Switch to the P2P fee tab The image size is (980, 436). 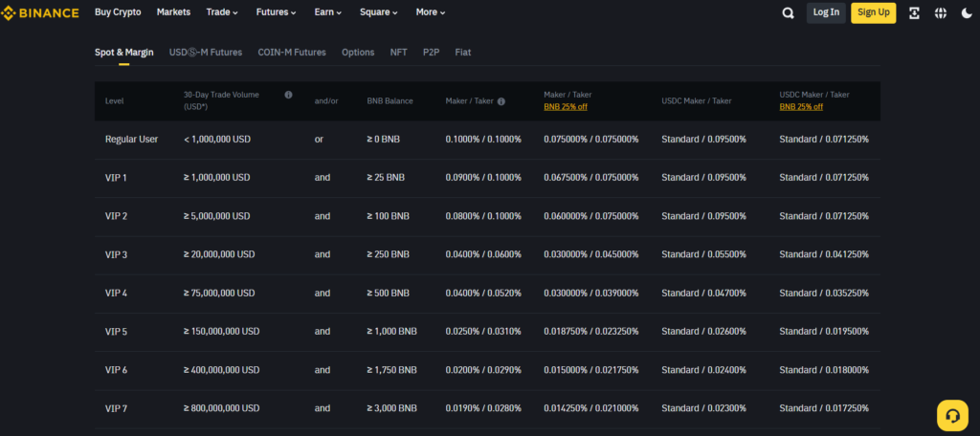tap(431, 52)
